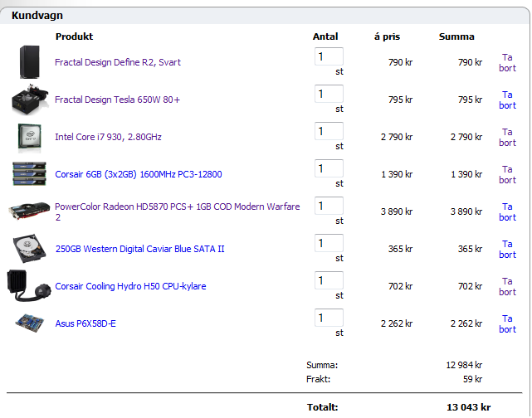Click the Corsair RAM memory image

tap(30, 174)
